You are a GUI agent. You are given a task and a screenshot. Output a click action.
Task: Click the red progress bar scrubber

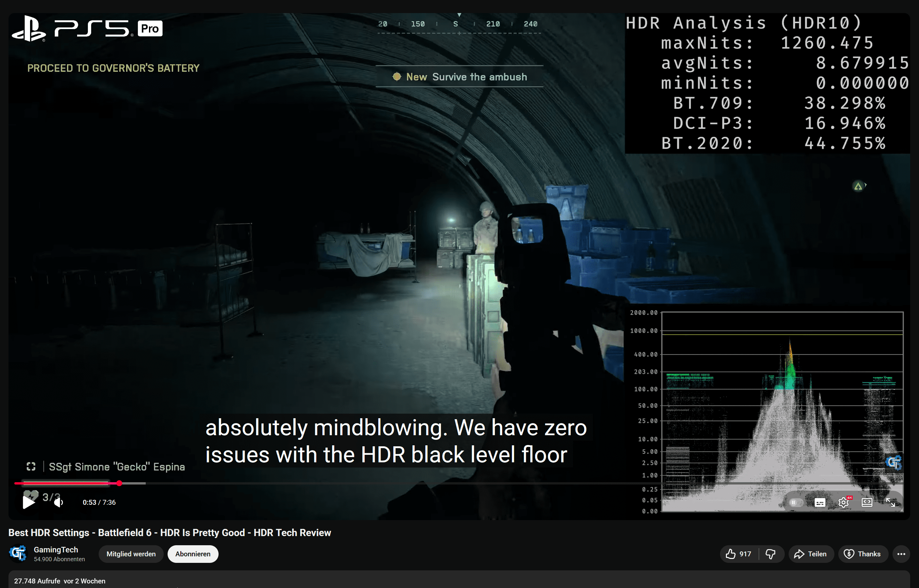119,484
